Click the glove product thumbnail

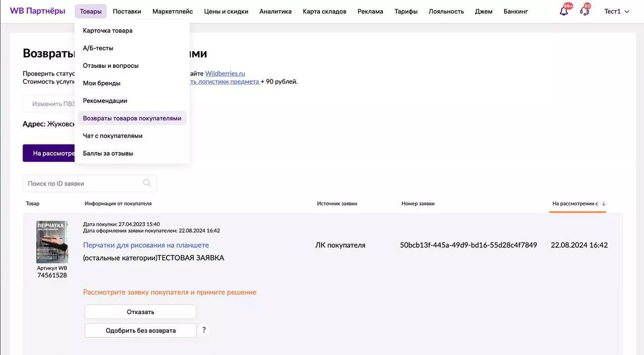click(x=52, y=242)
